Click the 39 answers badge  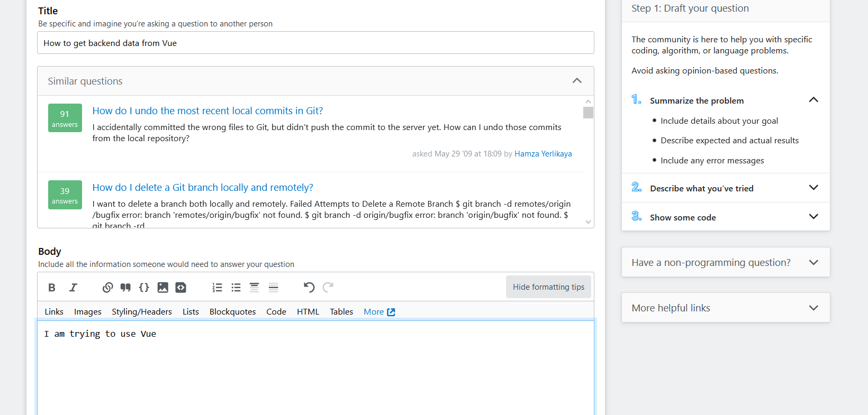click(x=65, y=195)
